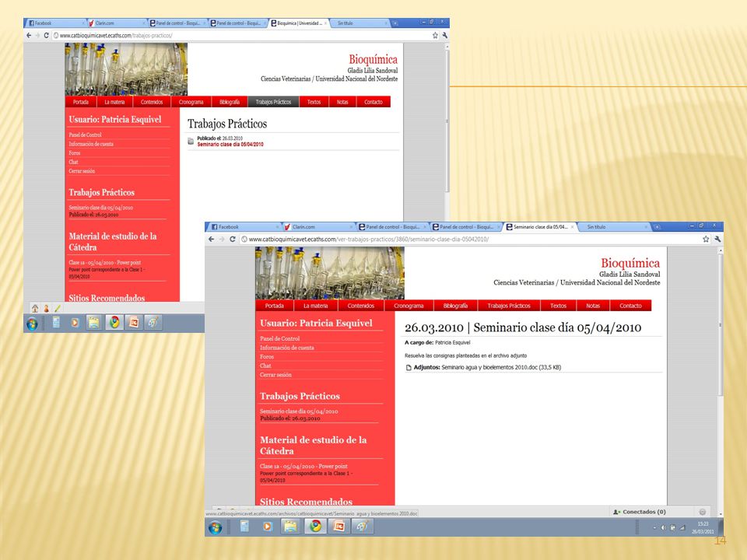This screenshot has height=560, width=747.
Task: Open wrench menu in the rear browser window
Action: (x=444, y=35)
